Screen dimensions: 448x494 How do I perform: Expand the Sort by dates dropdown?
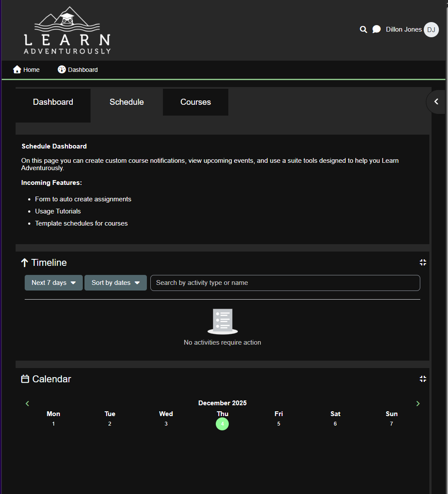pos(115,283)
